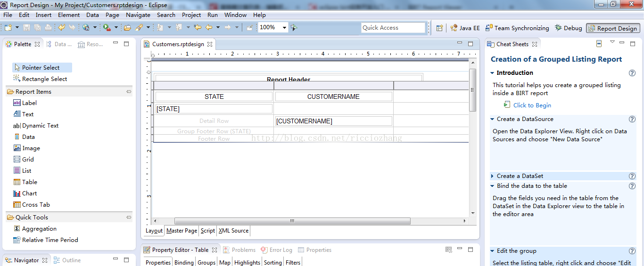Open the Data menu

click(92, 15)
